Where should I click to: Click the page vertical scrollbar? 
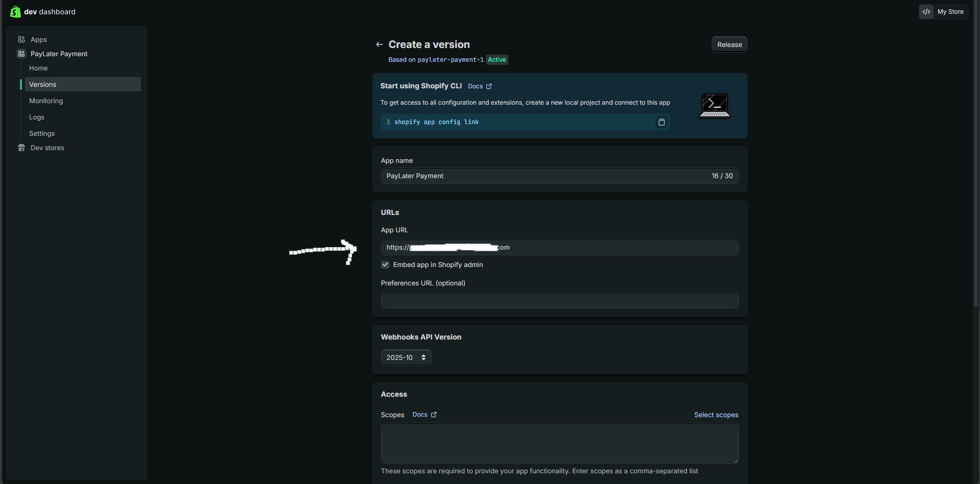click(976, 153)
